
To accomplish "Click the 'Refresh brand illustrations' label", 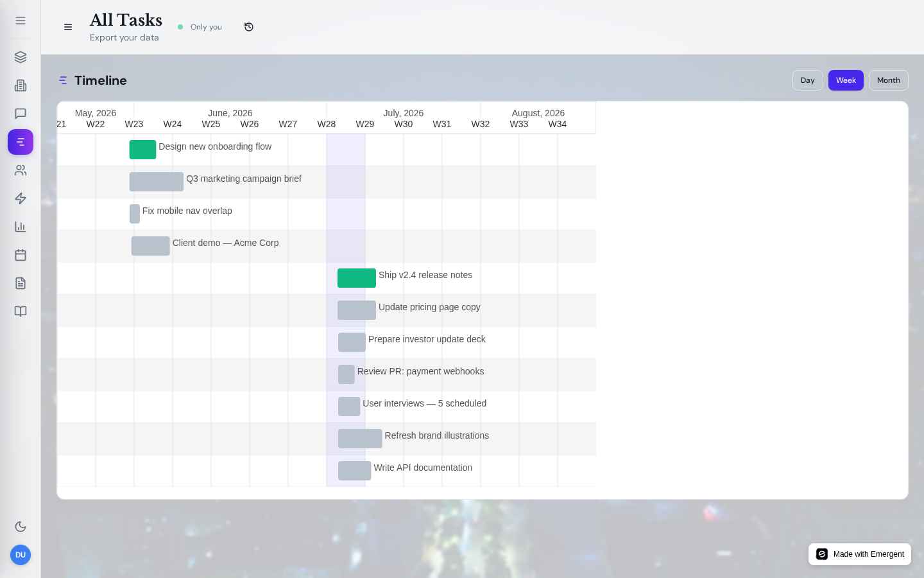I will point(437,435).
